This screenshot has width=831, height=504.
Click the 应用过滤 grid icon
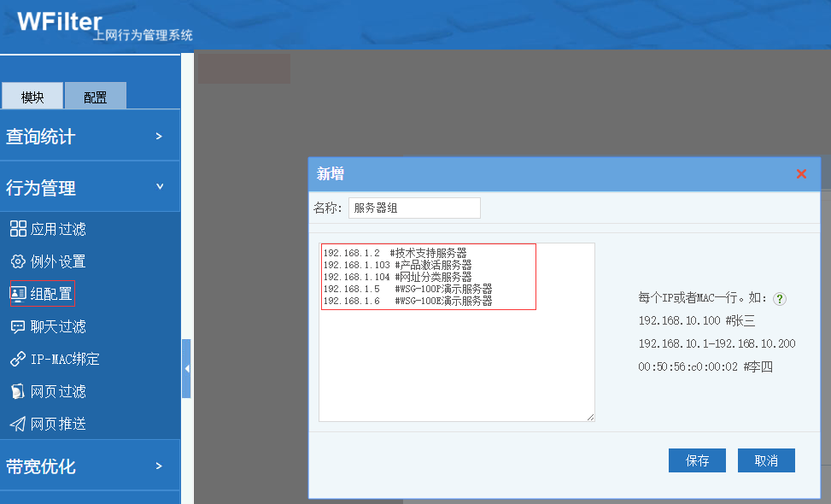click(x=18, y=229)
